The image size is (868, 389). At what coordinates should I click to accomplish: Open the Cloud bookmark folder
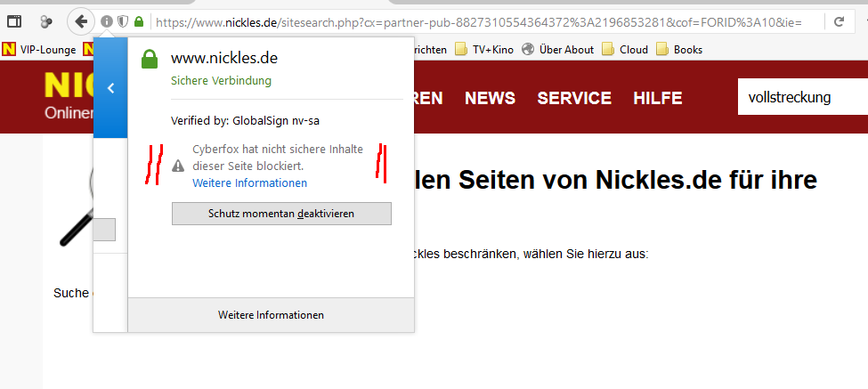pyautogui.click(x=625, y=50)
